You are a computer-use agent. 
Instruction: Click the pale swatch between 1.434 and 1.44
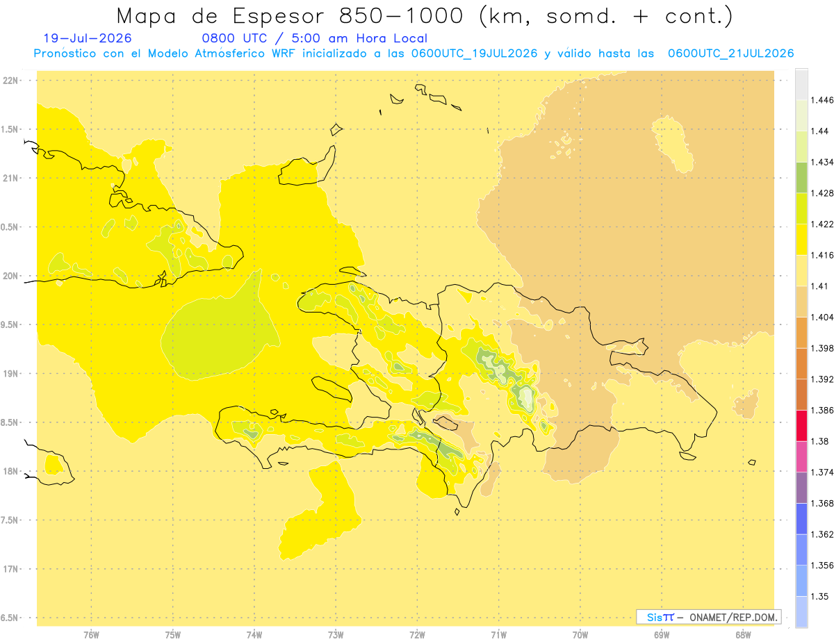[801, 147]
